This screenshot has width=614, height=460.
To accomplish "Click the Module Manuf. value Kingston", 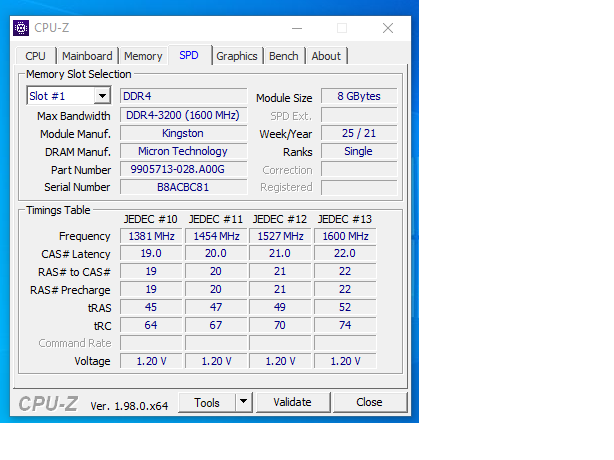I will point(183,133).
